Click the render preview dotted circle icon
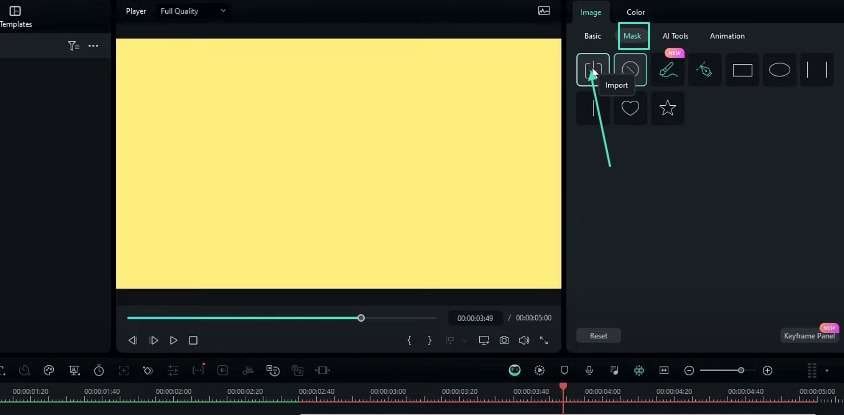Screen dimensions: 844x415 point(539,370)
